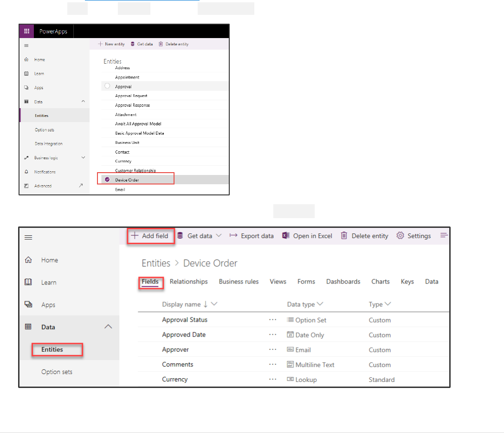The width and height of the screenshot is (504, 433).
Task: Click the Settings gear icon
Action: (x=400, y=236)
